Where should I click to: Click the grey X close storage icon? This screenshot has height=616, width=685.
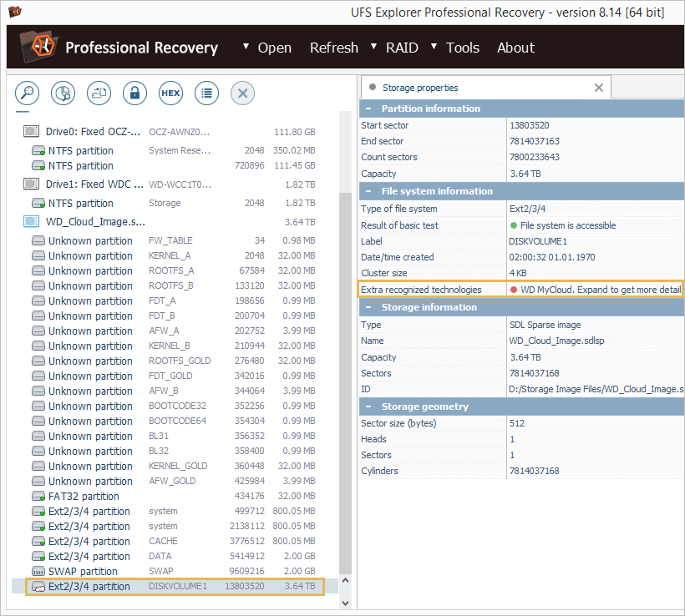pos(242,93)
